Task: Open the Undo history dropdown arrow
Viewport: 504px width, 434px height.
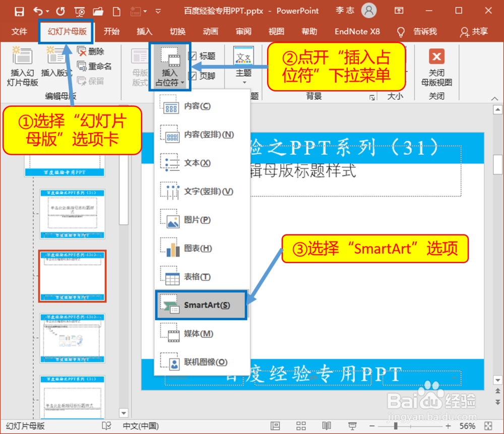Action: coord(47,12)
